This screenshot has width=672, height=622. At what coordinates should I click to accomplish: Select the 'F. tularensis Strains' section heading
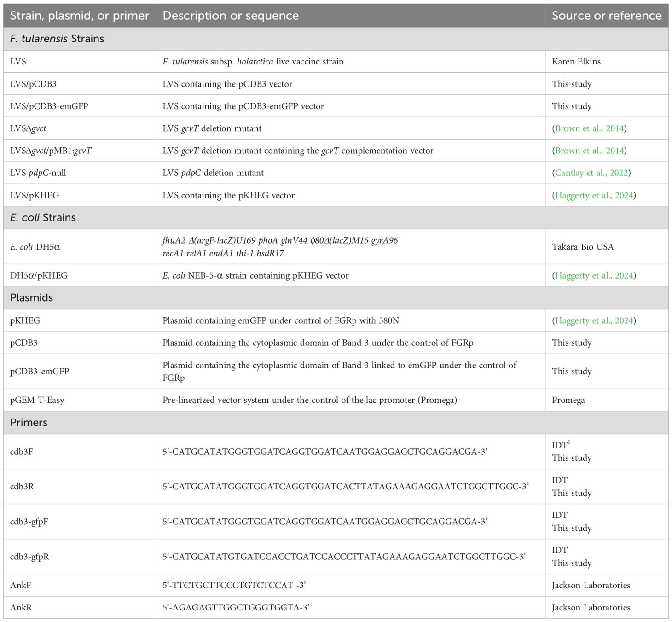click(x=57, y=39)
